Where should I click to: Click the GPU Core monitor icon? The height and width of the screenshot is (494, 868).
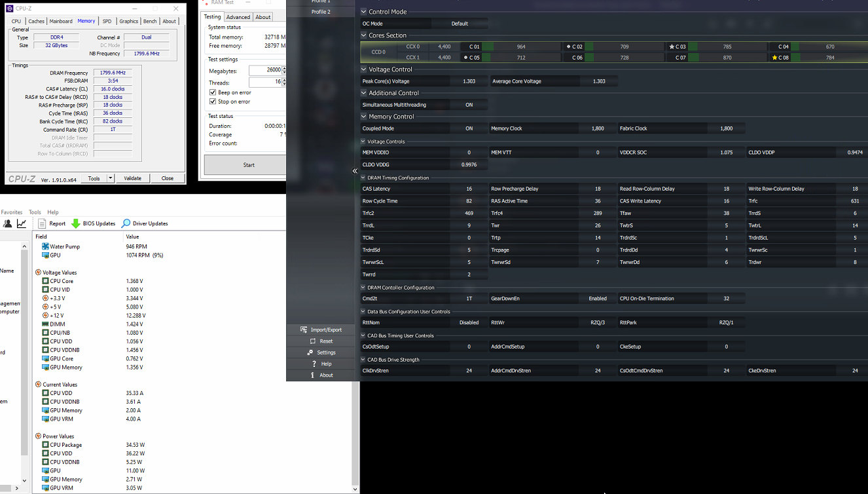click(x=45, y=358)
